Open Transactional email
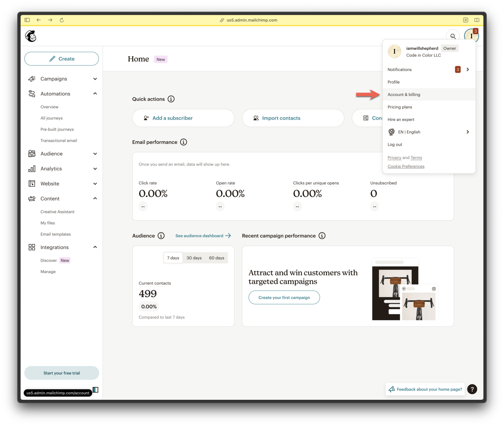This screenshot has height=426, width=504. (59, 140)
